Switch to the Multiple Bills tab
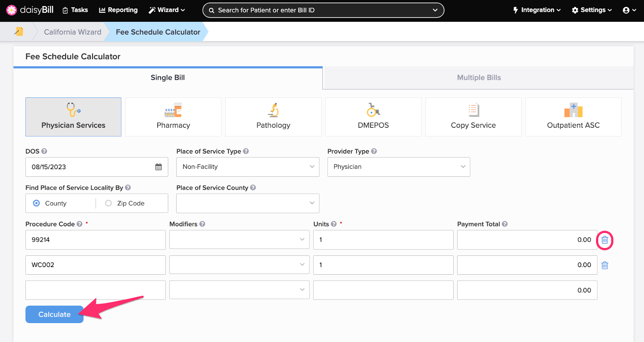Image resolution: width=644 pixels, height=342 pixels. pyautogui.click(x=479, y=78)
